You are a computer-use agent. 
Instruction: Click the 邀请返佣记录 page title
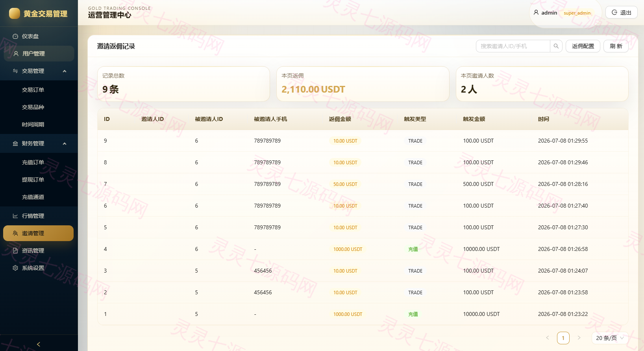coord(116,46)
